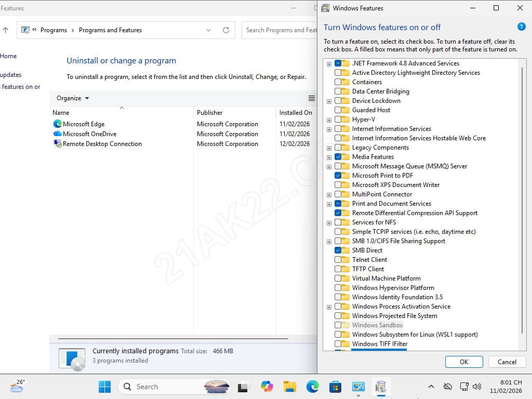Expand Print and Document Services
This screenshot has width=532, height=399.
coord(329,204)
